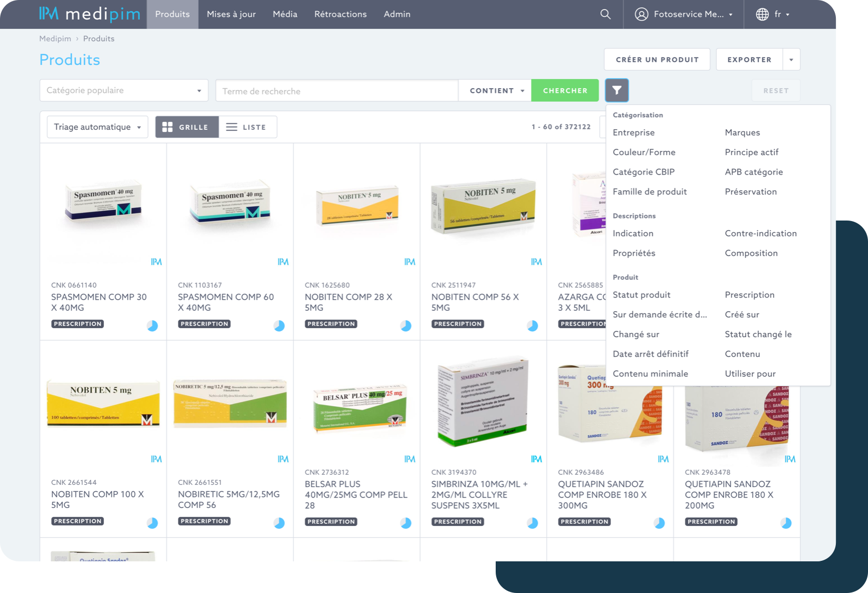Viewport: 868px width, 593px height.
Task: Choose the Préservation filter
Action: 751,192
